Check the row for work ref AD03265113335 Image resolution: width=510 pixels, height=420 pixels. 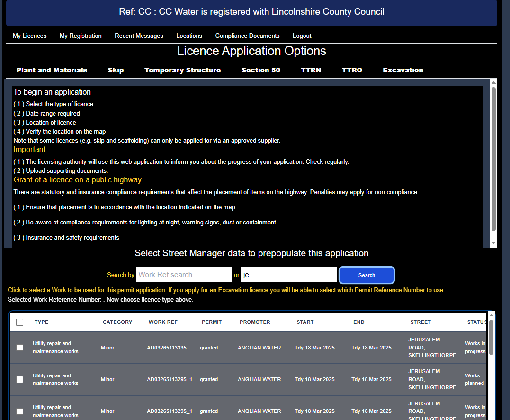19,348
